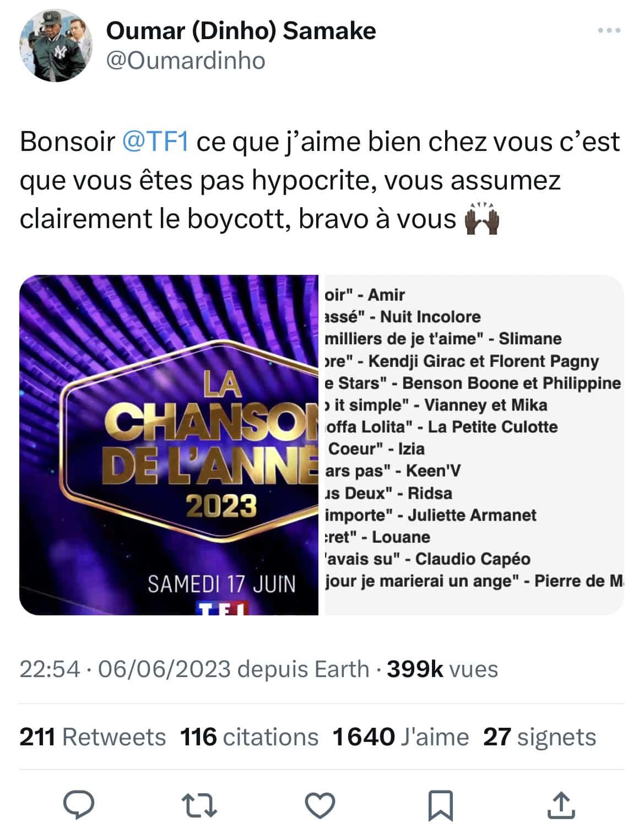Open the reply speech bubble icon
The width and height of the screenshot is (644, 839).
79,805
